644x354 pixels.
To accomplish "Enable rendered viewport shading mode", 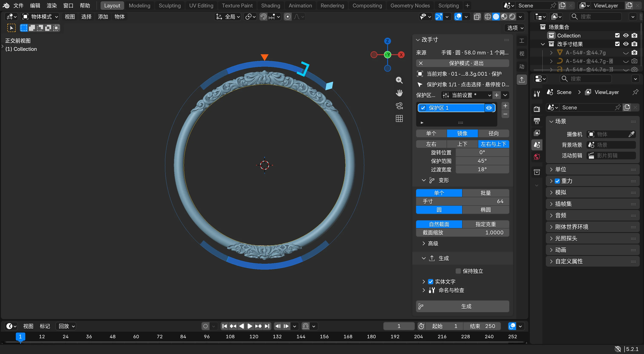I will tap(512, 17).
